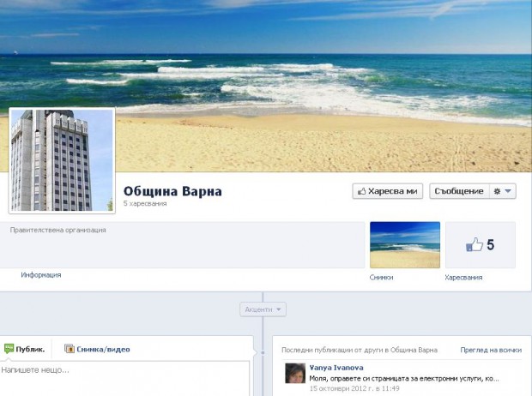
Task: Click the Харесвания link
Action: point(463,278)
